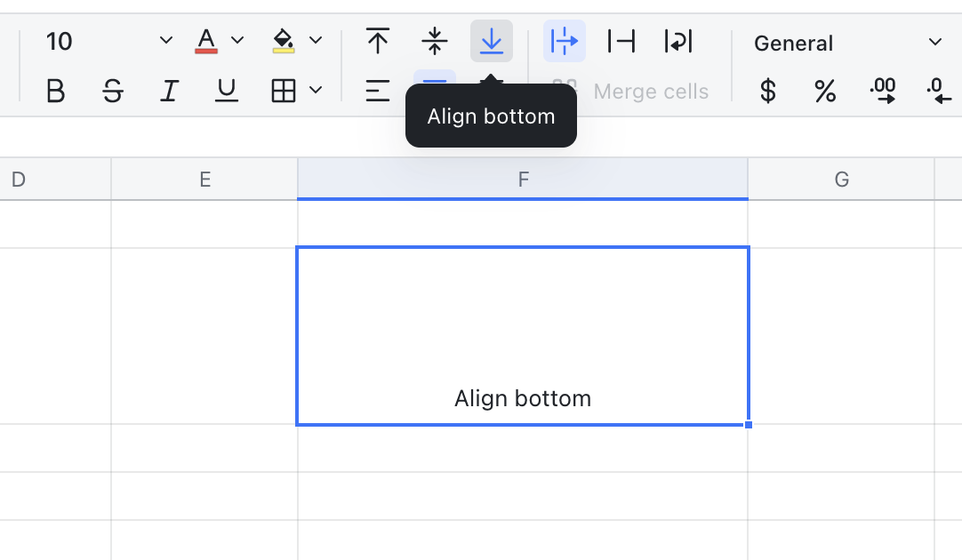The image size is (962, 560).
Task: Select the column F header
Action: (x=523, y=179)
